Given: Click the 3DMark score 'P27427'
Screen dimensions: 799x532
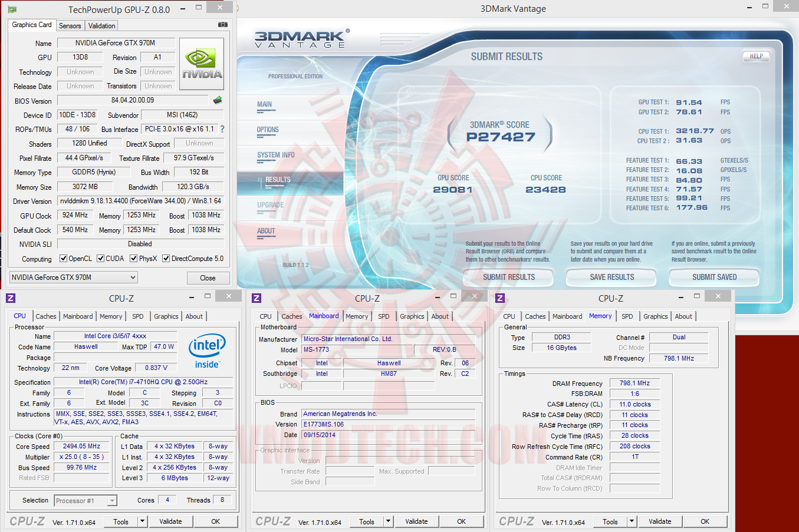Looking at the screenshot, I should coord(501,137).
